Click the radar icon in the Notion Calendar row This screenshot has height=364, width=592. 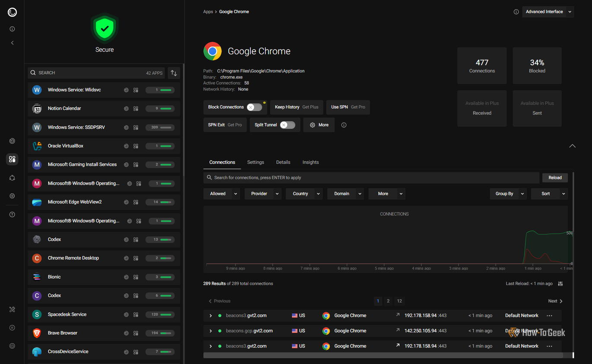(126, 109)
